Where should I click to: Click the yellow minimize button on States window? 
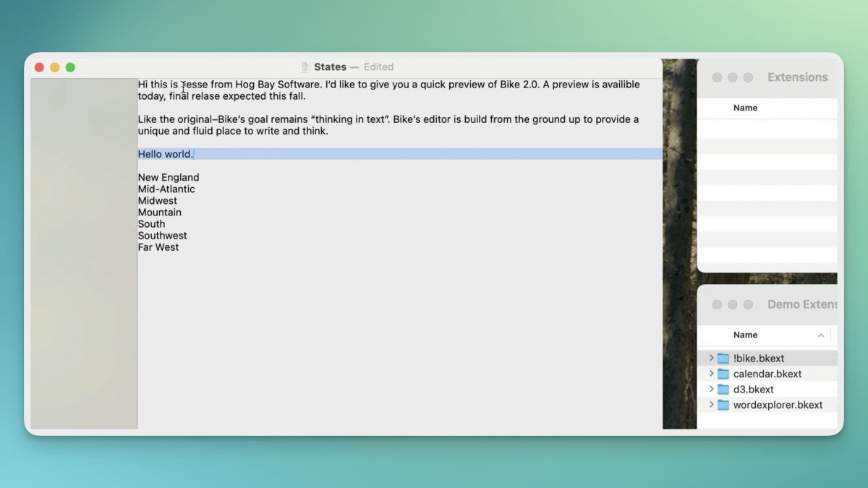(54, 67)
